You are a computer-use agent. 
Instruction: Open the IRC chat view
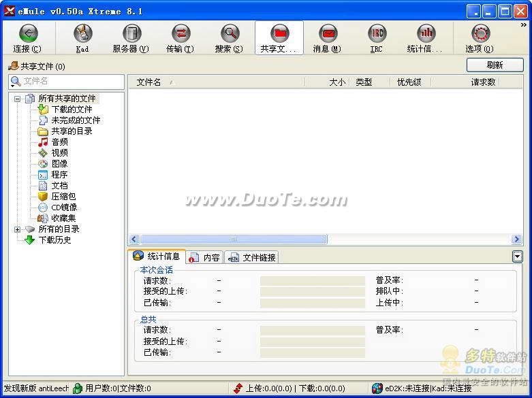376,38
